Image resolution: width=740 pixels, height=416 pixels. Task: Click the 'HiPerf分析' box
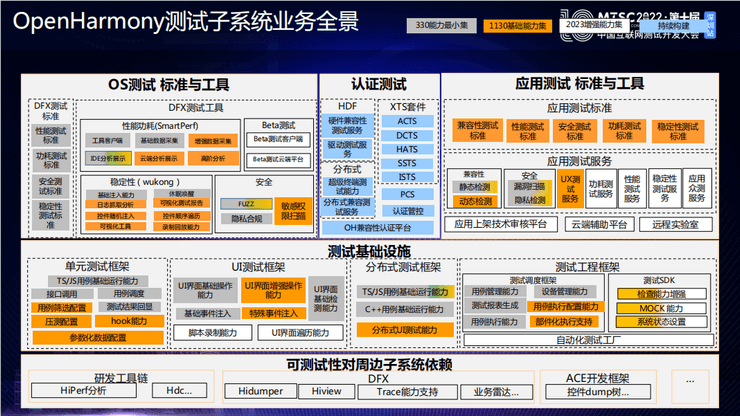pyautogui.click(x=84, y=391)
